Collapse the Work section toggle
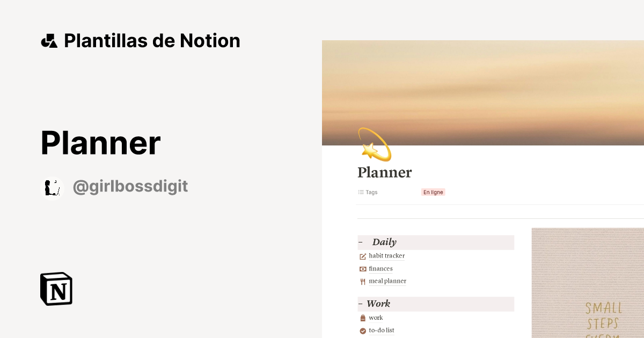Viewport: 644px width, 338px height. (360, 304)
